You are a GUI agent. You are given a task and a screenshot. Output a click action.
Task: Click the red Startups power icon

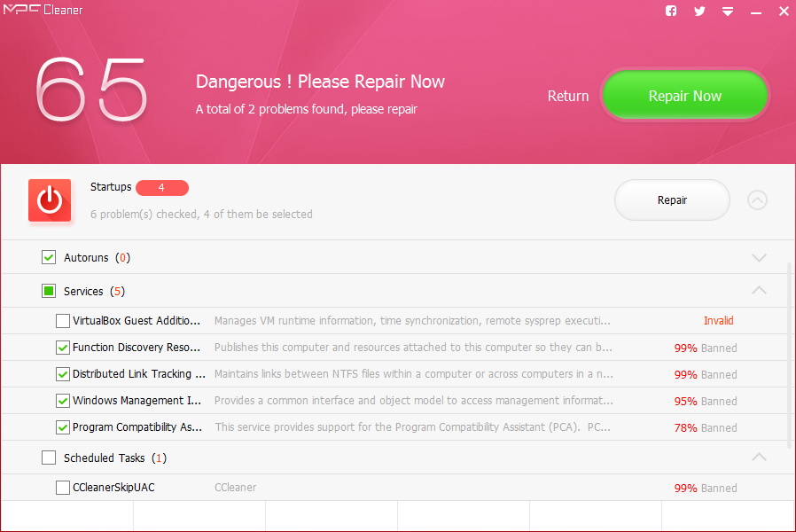tap(50, 200)
